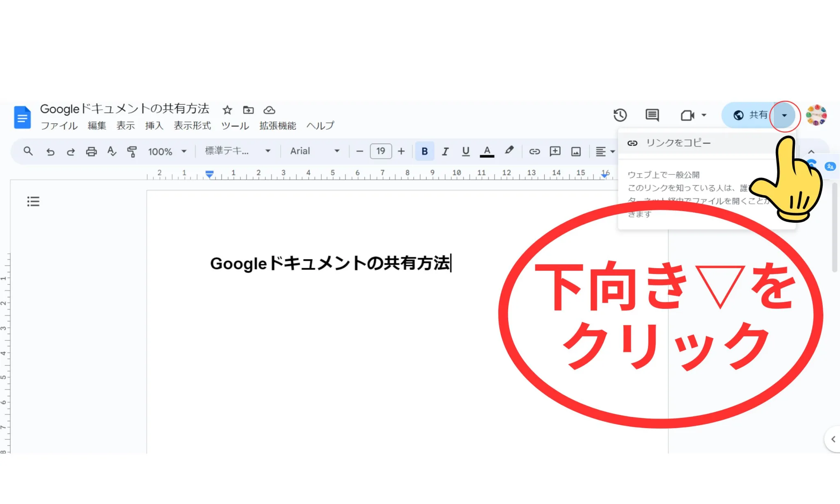
Task: Open the 100% zoom dropdown
Action: pos(167,152)
